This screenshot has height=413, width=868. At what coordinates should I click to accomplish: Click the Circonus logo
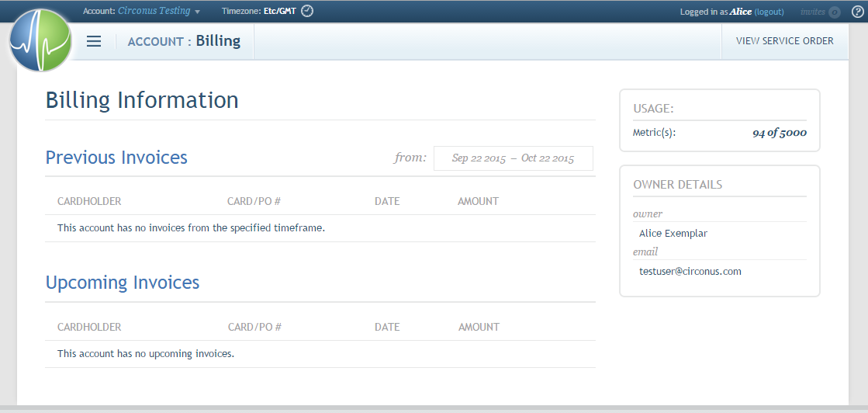pyautogui.click(x=41, y=40)
